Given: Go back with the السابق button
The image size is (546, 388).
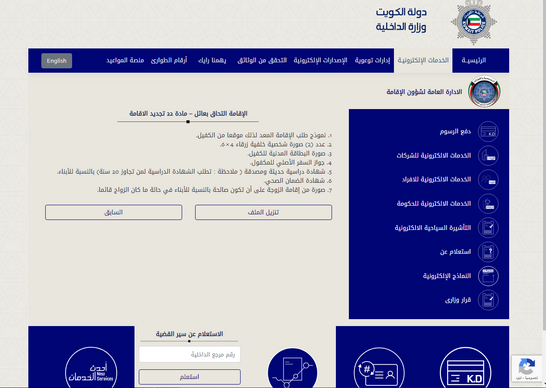Looking at the screenshot, I should coord(114,212).
